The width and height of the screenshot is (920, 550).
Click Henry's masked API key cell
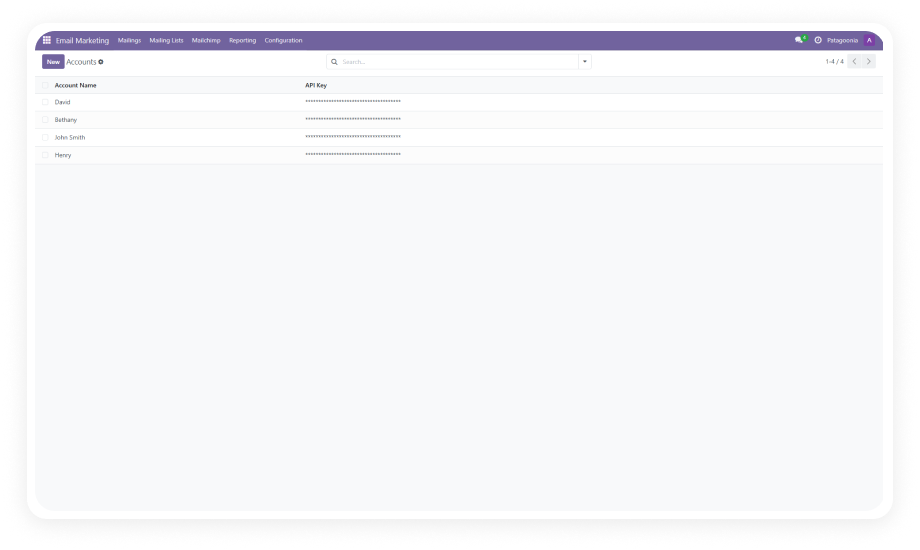click(353, 154)
